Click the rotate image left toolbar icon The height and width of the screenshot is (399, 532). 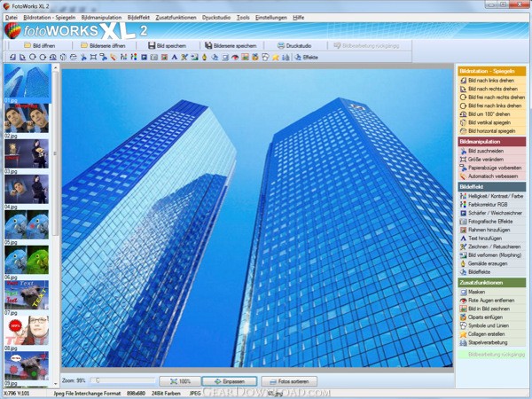click(12, 58)
